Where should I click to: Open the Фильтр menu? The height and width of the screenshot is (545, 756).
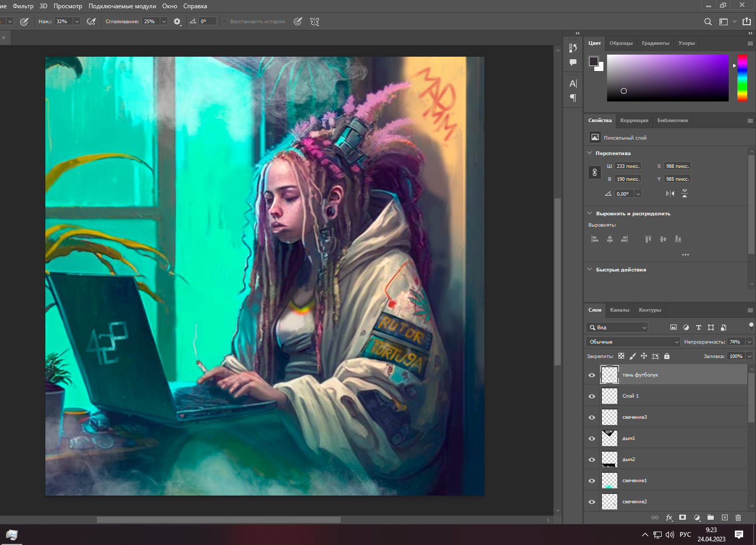point(23,6)
